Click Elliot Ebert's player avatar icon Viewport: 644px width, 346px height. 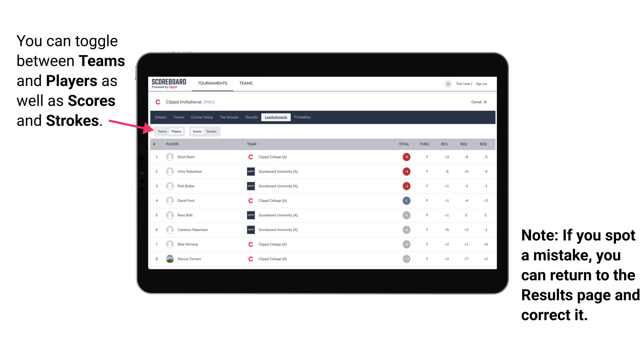click(169, 157)
